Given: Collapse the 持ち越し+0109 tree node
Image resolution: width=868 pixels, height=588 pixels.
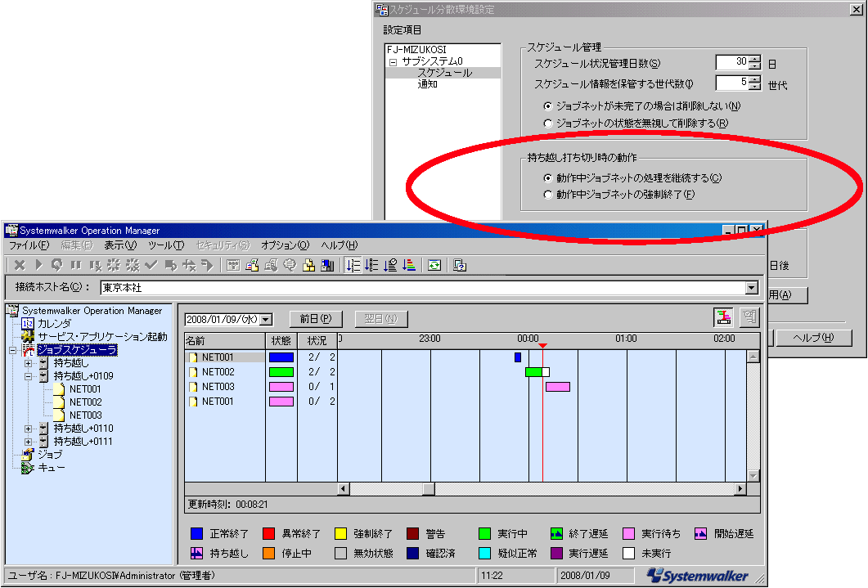Looking at the screenshot, I should click(29, 376).
